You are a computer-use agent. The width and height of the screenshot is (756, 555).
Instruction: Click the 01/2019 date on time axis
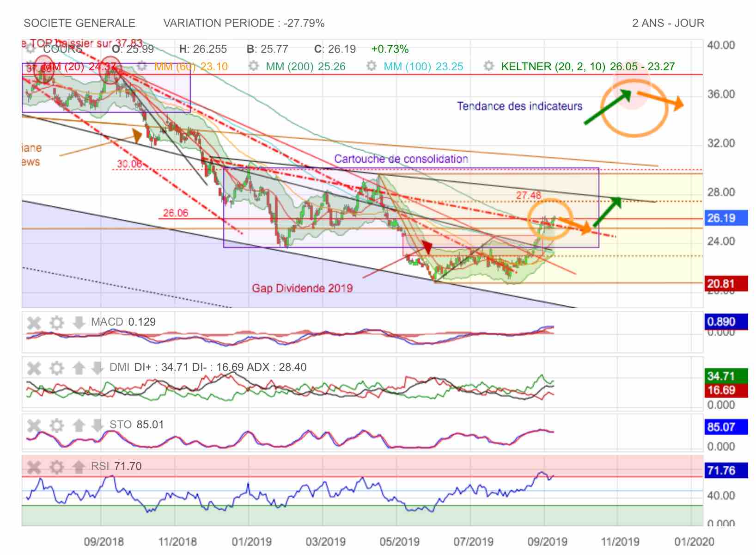(x=252, y=542)
